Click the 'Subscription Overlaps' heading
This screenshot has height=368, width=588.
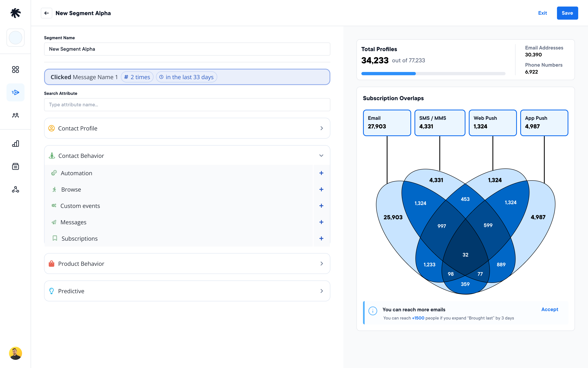click(x=393, y=98)
